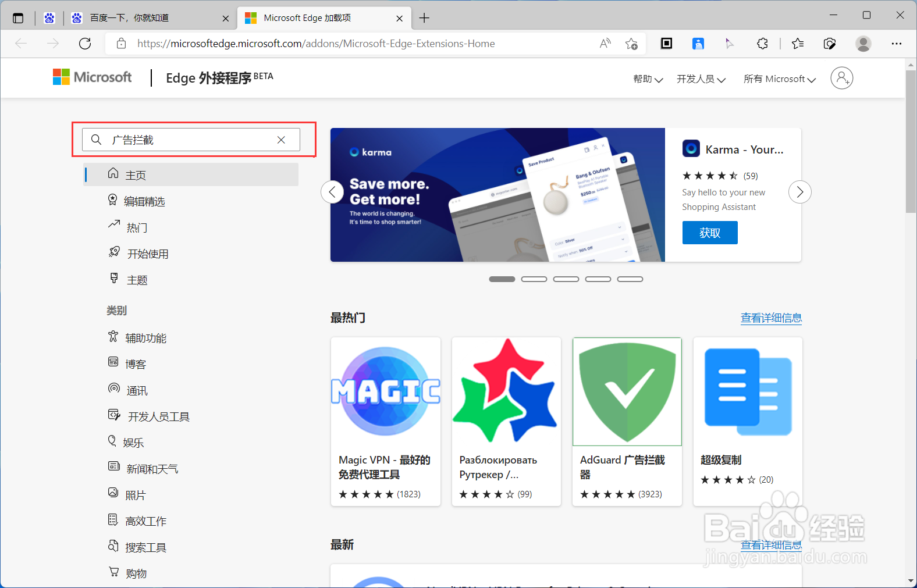The width and height of the screenshot is (917, 588).
Task: Add this page to favorites star icon
Action: tap(631, 44)
